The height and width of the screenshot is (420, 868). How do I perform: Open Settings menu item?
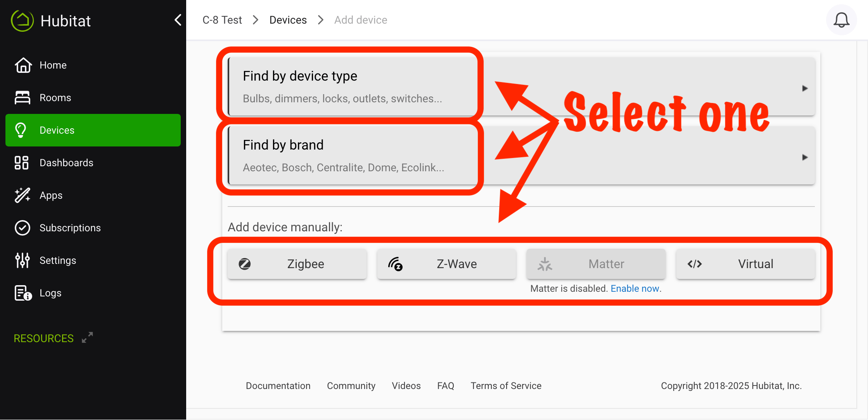click(93, 260)
